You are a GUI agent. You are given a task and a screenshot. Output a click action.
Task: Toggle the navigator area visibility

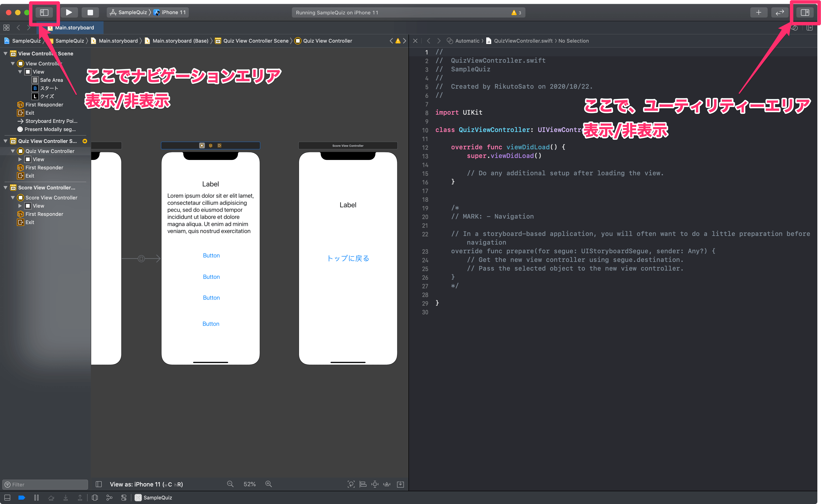pyautogui.click(x=44, y=12)
